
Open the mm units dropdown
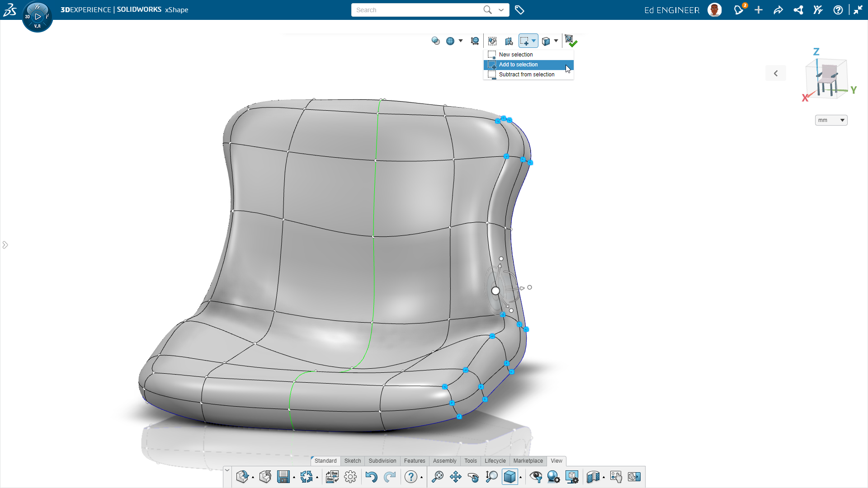[x=831, y=120]
